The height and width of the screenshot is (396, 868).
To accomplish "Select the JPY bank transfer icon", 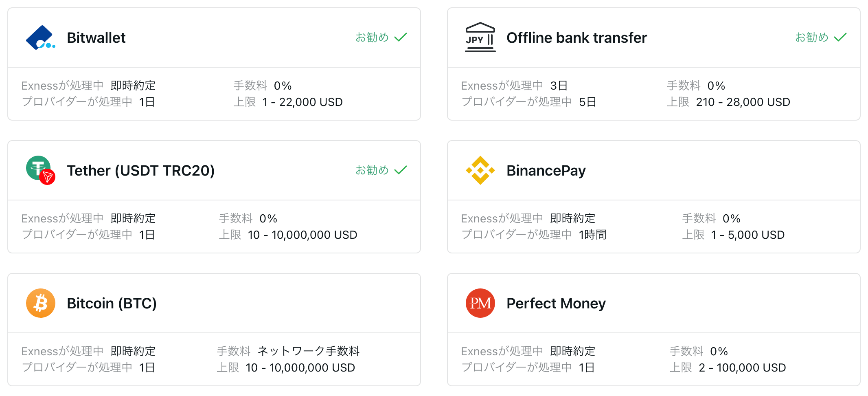I will tap(480, 37).
